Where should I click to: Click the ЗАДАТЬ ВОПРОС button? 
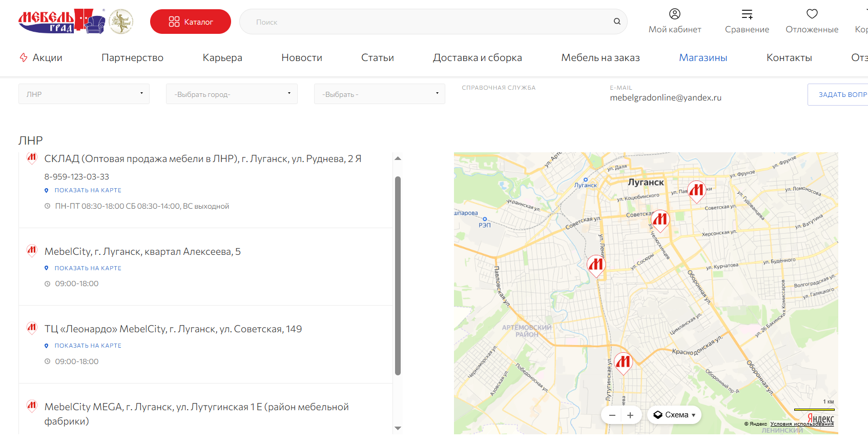tap(838, 94)
